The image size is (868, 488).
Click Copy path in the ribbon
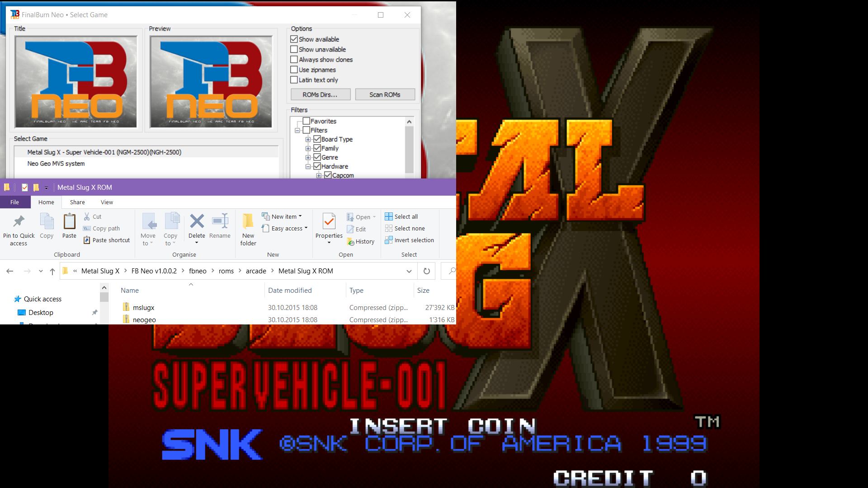point(102,229)
